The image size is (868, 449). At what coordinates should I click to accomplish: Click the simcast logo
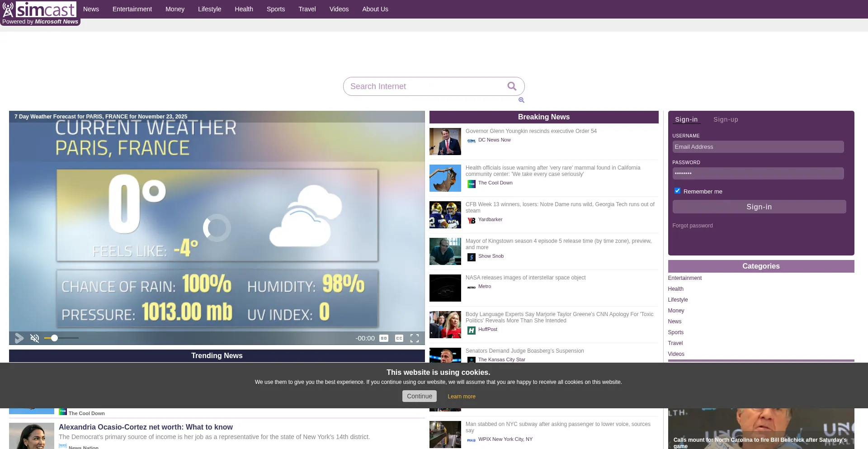pos(39,9)
